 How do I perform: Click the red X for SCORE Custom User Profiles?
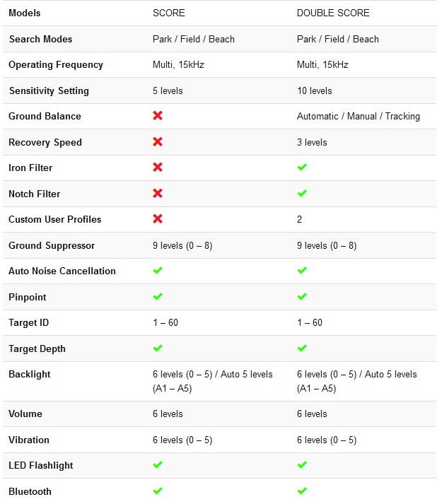point(158,219)
